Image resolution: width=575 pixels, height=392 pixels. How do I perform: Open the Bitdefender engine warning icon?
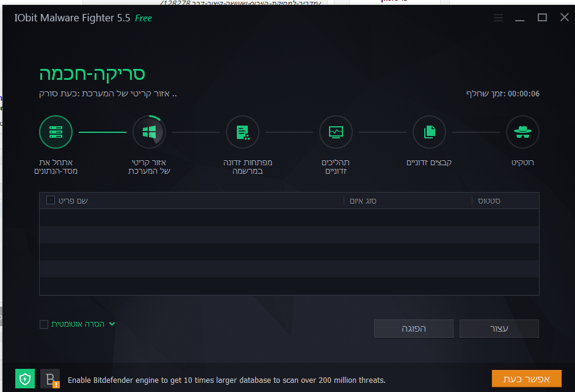(50, 379)
